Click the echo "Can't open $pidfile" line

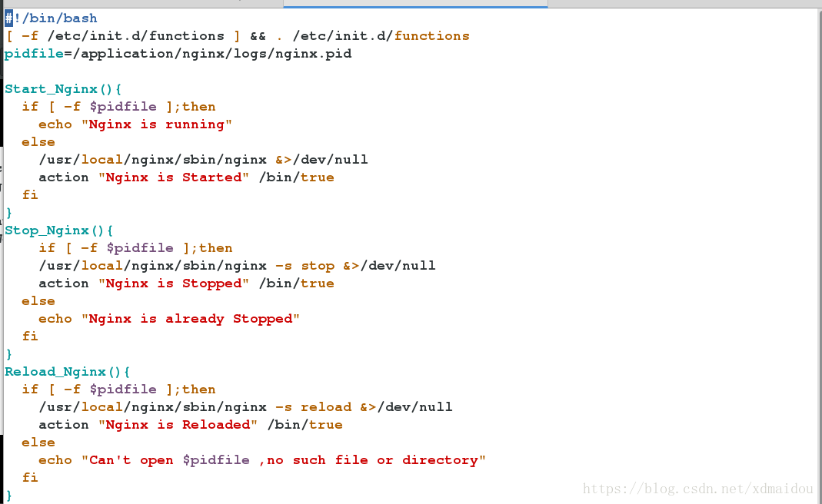coord(262,460)
